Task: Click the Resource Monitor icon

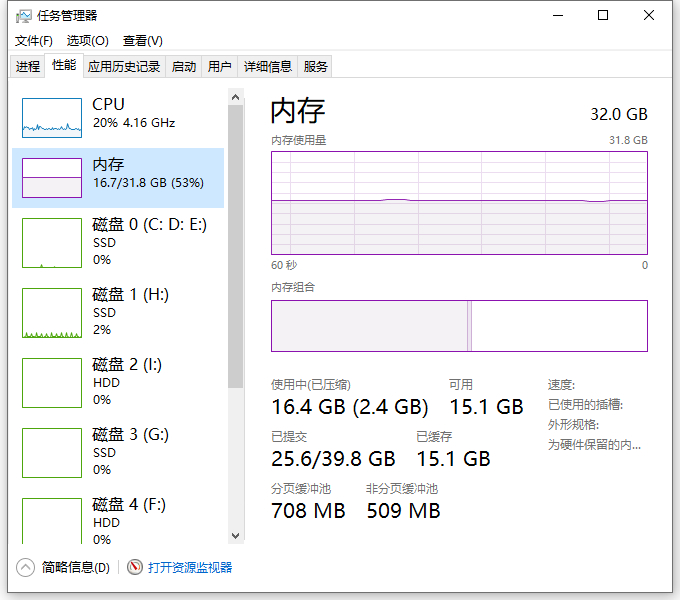Action: click(135, 567)
